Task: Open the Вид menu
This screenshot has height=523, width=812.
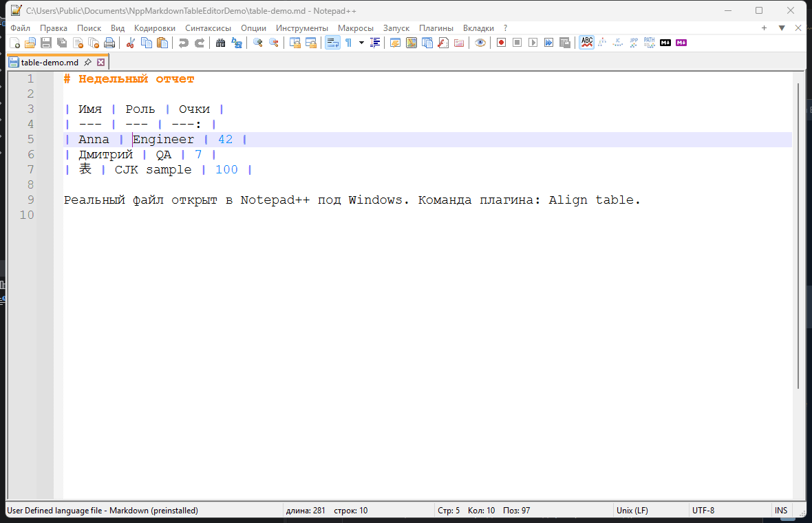Action: [118, 28]
